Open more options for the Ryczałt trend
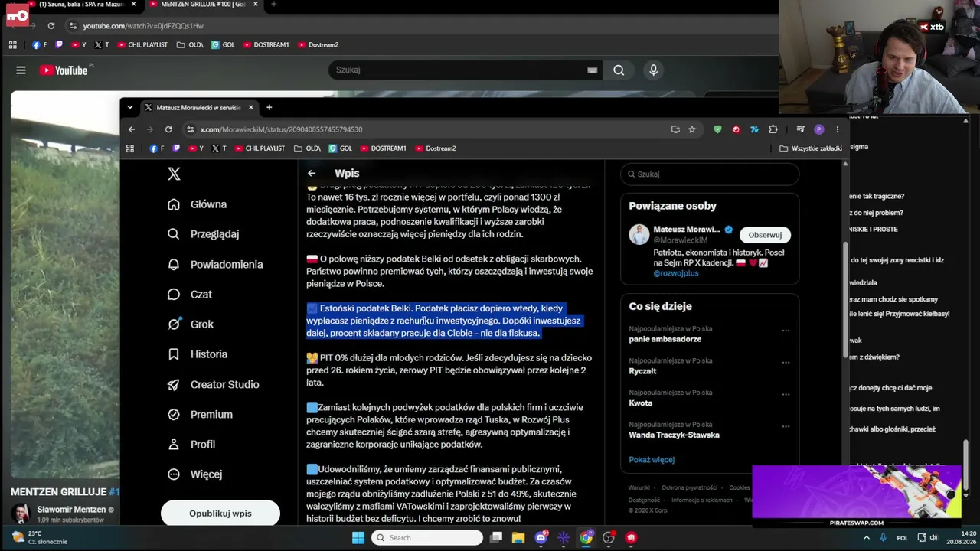The image size is (980, 551). click(786, 363)
